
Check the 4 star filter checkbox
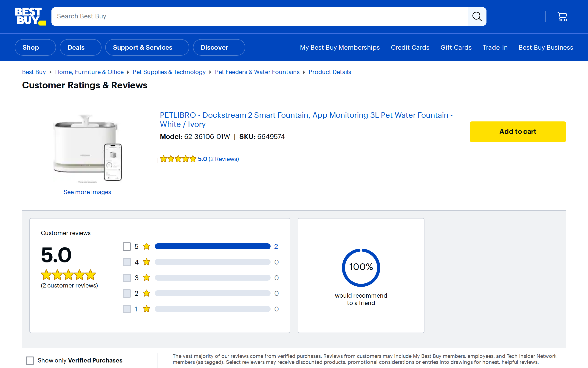[x=127, y=262]
